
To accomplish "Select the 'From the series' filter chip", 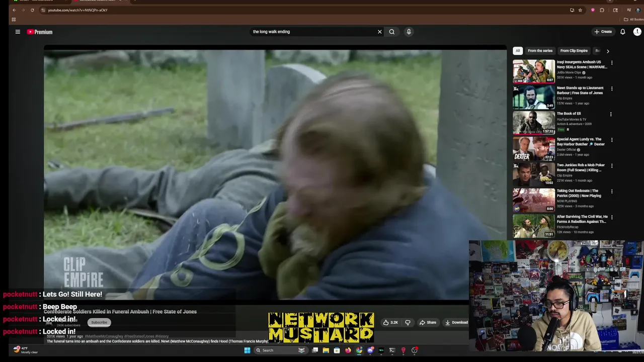I will (540, 51).
